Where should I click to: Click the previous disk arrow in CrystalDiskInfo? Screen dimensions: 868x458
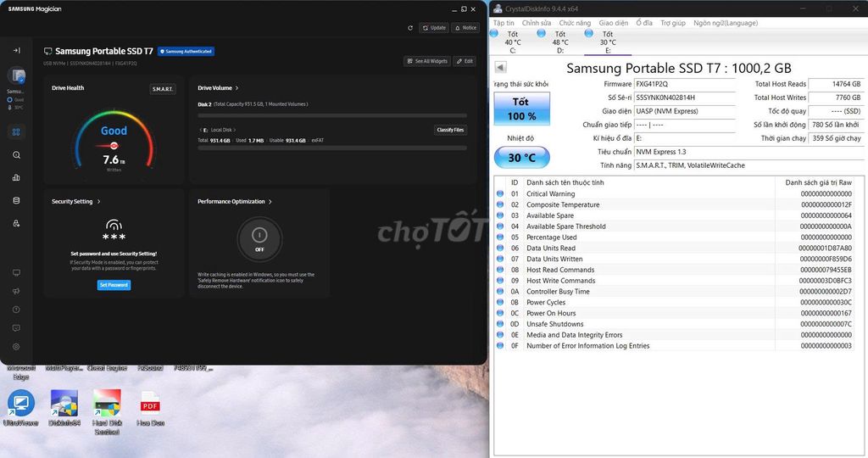coord(500,67)
